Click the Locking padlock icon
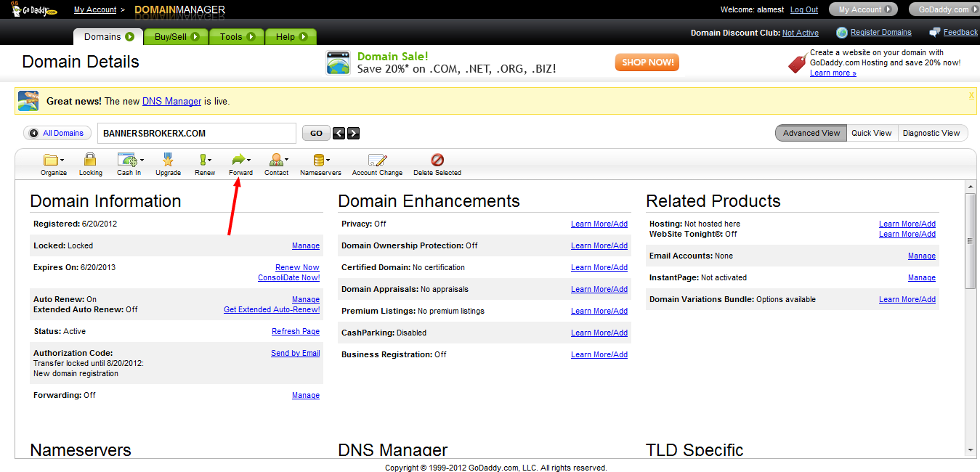This screenshot has height=472, width=980. [x=90, y=160]
